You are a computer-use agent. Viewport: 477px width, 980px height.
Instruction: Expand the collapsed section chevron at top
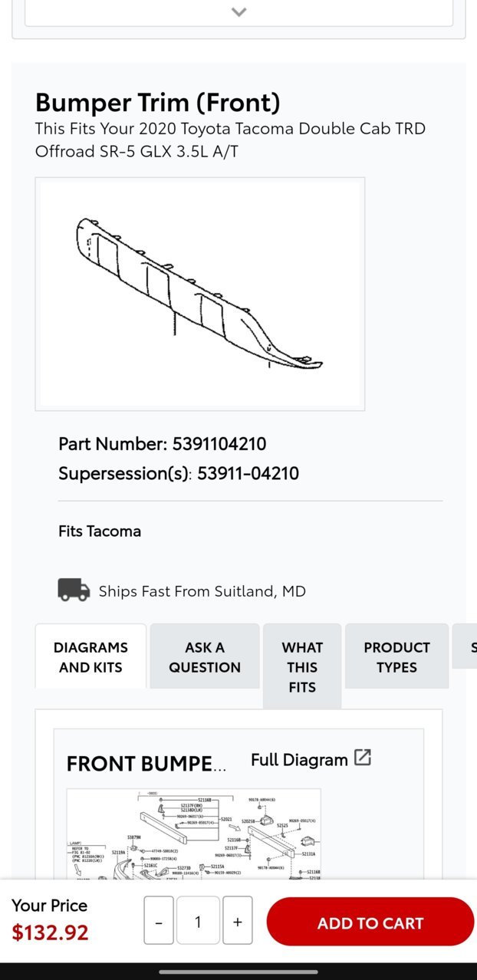pos(238,12)
